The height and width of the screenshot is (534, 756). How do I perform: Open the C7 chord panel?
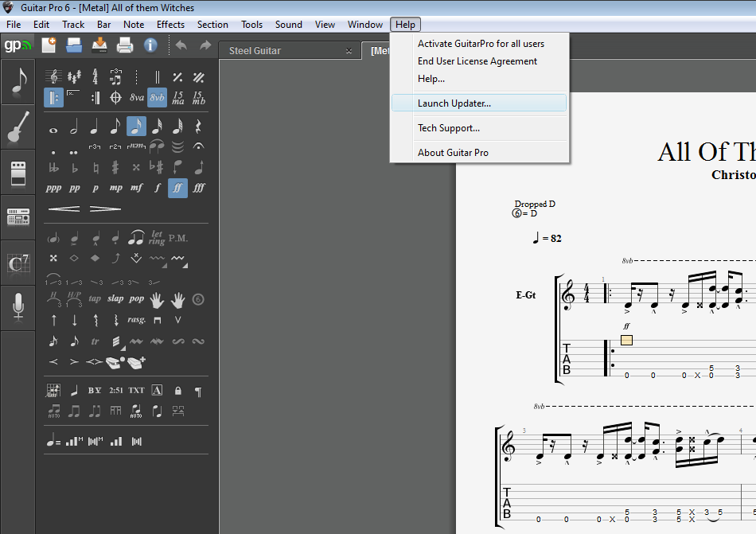[x=18, y=263]
